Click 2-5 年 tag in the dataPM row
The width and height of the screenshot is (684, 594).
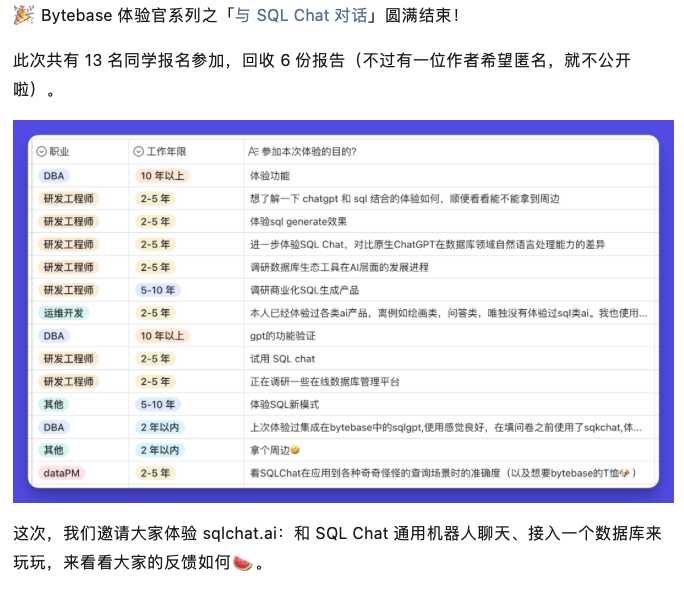pos(155,473)
